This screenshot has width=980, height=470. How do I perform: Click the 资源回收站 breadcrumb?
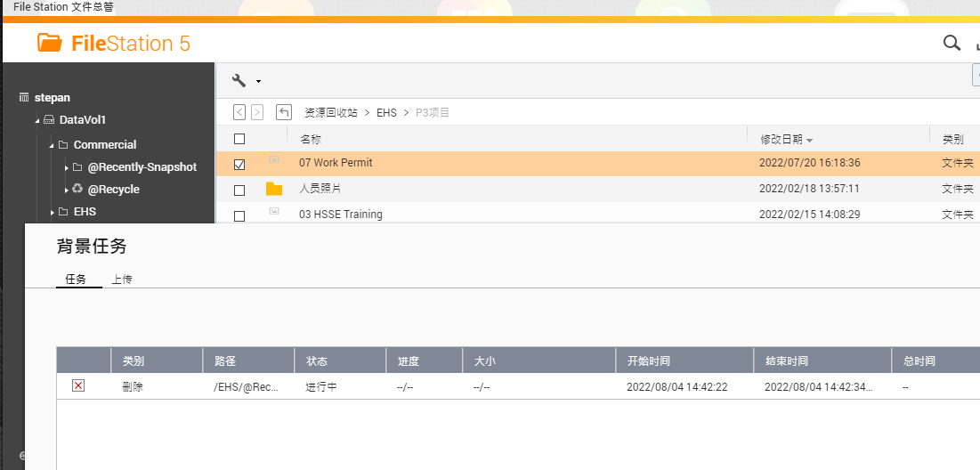coord(330,112)
